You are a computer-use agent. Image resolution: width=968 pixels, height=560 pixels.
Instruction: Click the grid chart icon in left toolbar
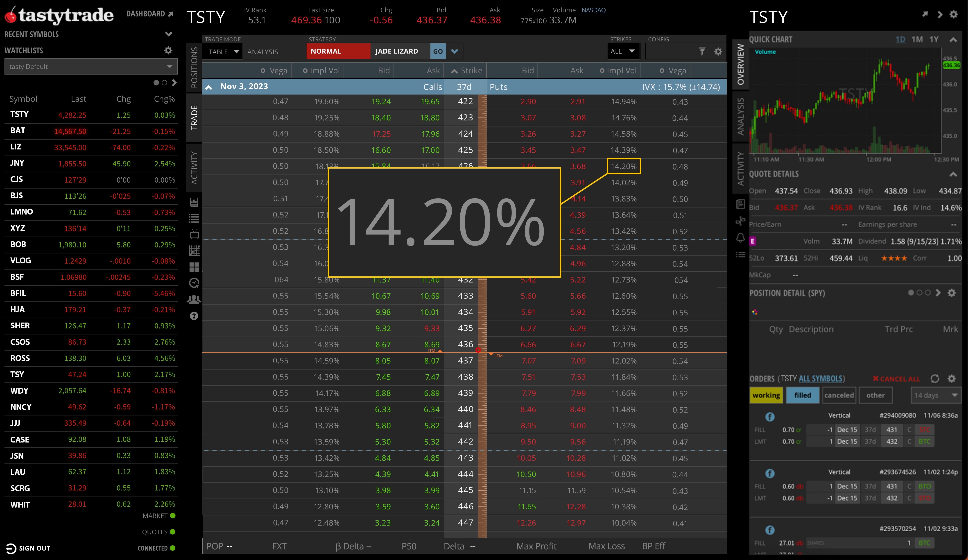pyautogui.click(x=194, y=251)
